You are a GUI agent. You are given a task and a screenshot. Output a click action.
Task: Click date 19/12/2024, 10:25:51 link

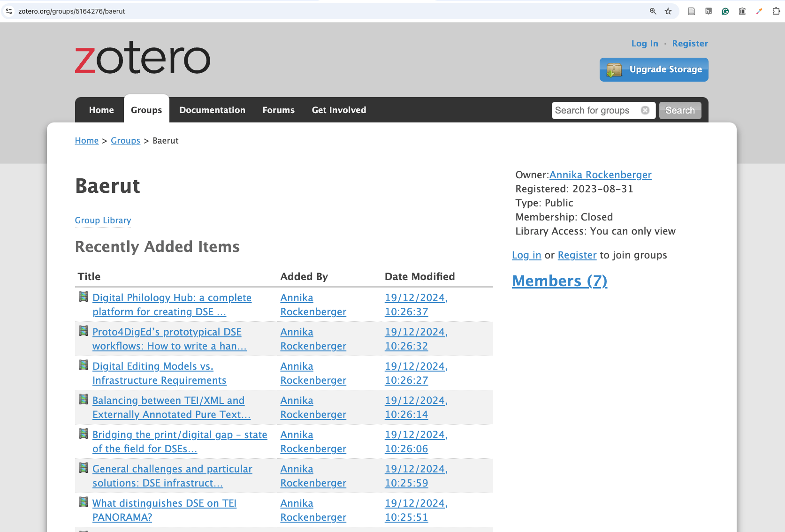416,510
